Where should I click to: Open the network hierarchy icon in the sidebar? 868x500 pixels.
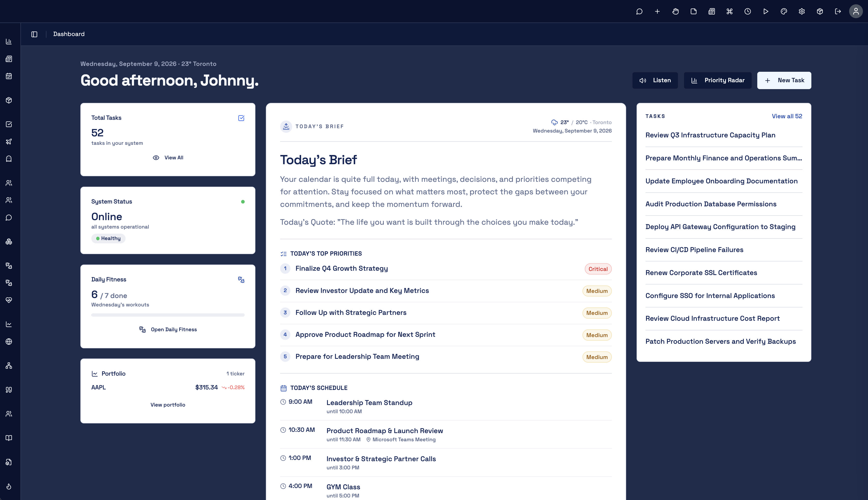(x=9, y=366)
